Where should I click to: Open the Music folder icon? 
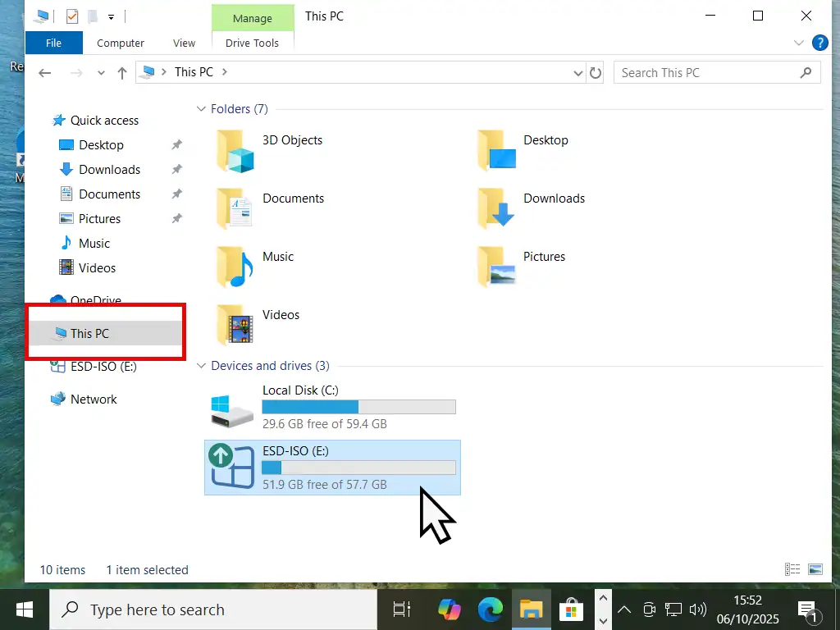click(x=235, y=267)
